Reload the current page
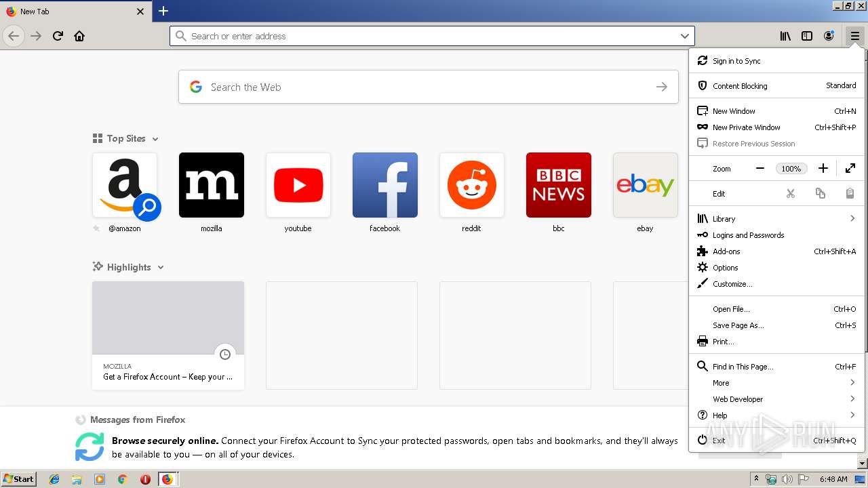This screenshot has width=868, height=488. [x=58, y=36]
